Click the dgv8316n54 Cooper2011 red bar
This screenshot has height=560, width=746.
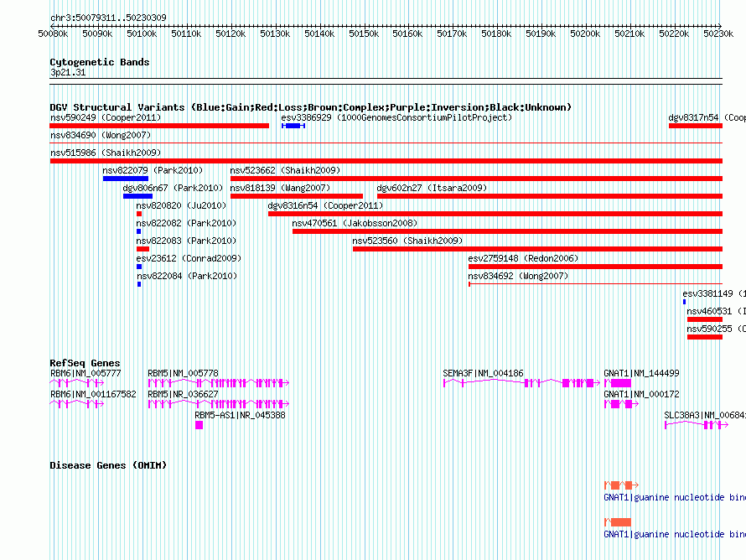coord(495,214)
